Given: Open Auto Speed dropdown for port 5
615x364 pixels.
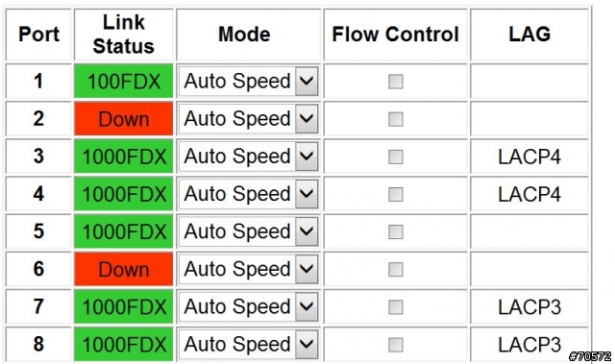Looking at the screenshot, I should pyautogui.click(x=248, y=231).
